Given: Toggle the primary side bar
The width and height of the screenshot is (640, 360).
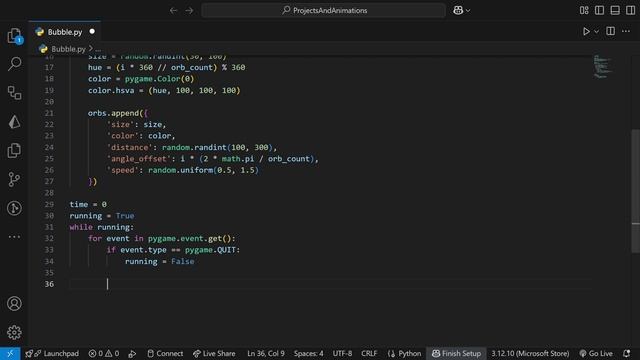Looking at the screenshot, I should [x=599, y=10].
